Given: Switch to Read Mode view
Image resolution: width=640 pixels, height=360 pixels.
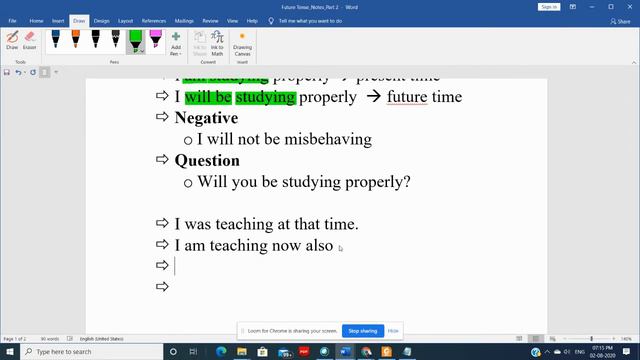Looking at the screenshot, I should point(519,339).
